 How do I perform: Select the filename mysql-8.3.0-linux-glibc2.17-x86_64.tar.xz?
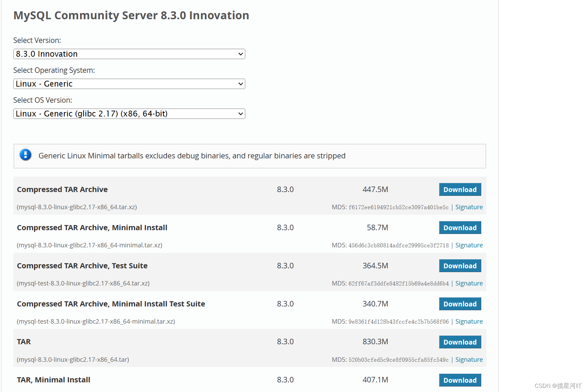click(x=77, y=207)
